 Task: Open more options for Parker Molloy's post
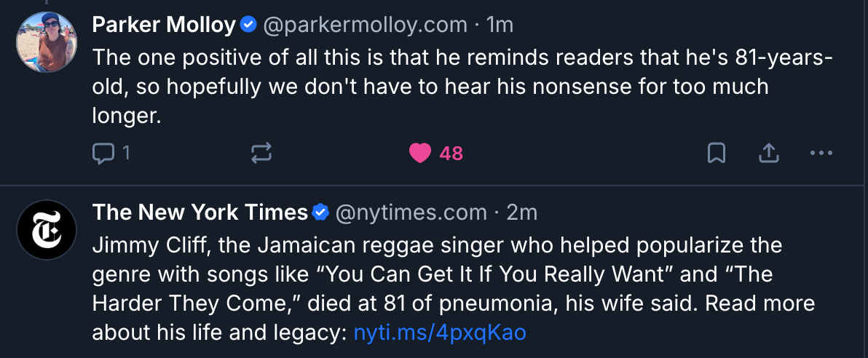click(821, 153)
